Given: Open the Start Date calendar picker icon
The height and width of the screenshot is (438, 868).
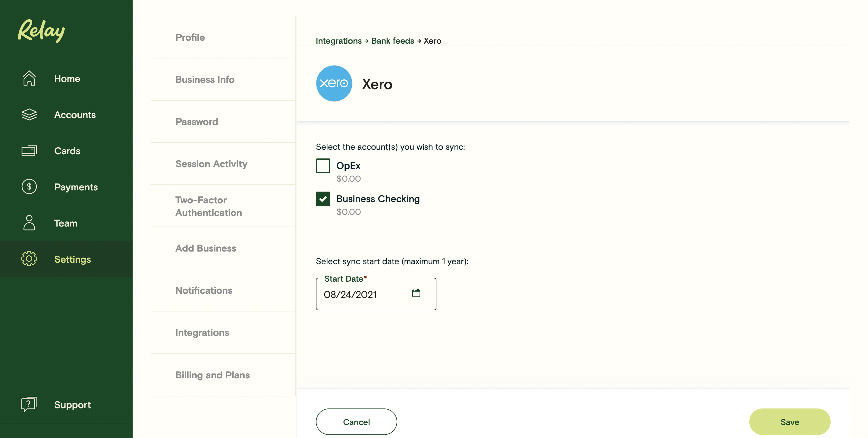Looking at the screenshot, I should [416, 293].
